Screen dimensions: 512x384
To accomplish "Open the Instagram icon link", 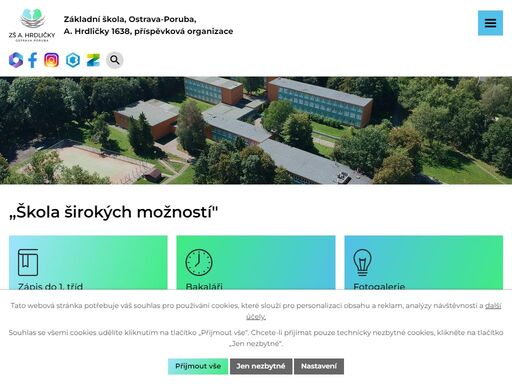I will point(51,60).
